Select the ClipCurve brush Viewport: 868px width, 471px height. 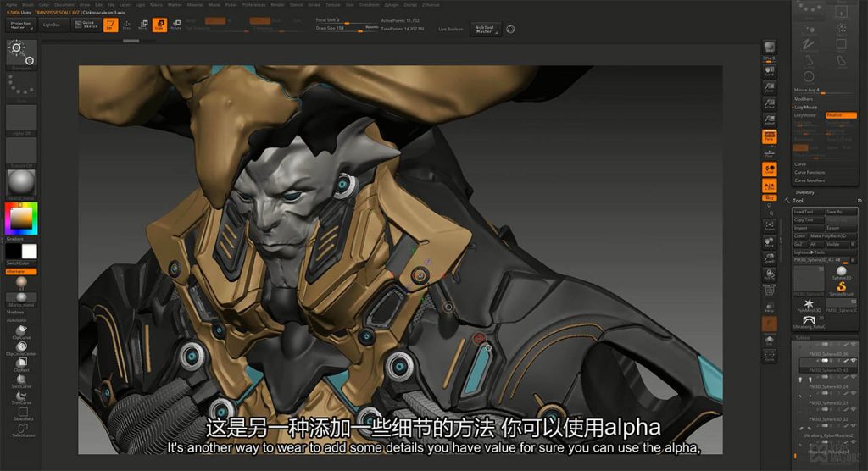pos(21,332)
